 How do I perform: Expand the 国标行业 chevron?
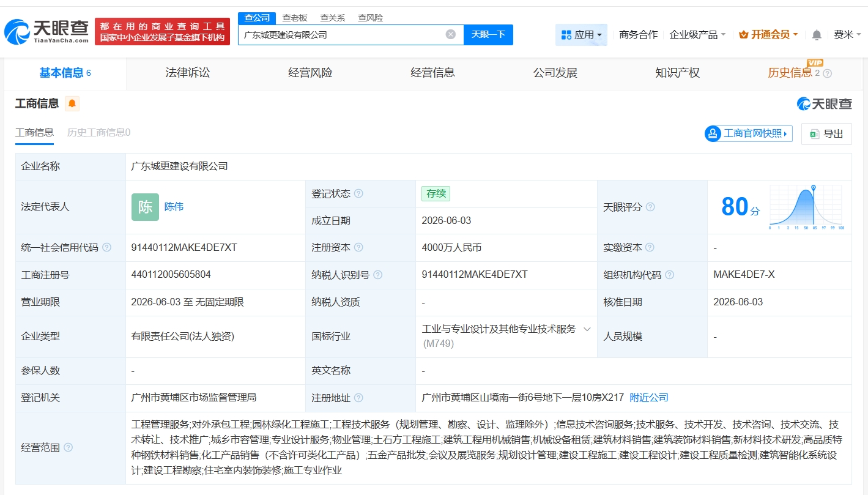click(x=587, y=329)
